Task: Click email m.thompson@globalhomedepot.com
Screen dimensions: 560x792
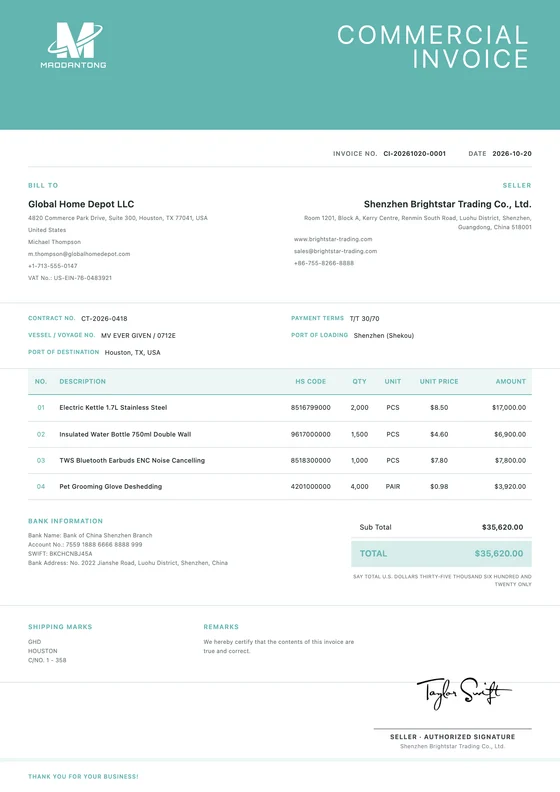Action: point(79,254)
